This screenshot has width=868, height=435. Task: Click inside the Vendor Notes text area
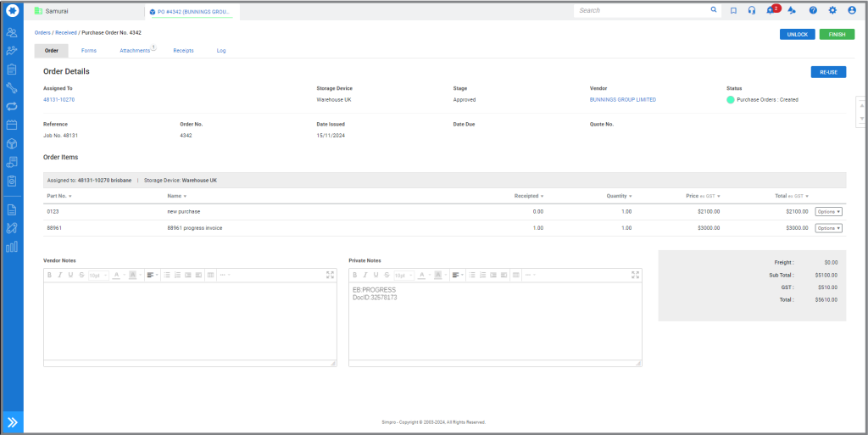tap(190, 321)
